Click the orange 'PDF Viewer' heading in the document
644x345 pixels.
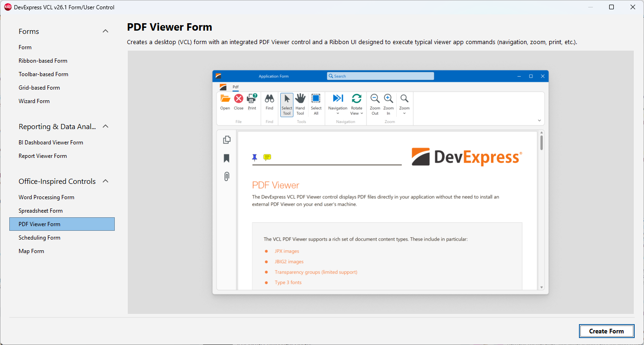click(x=276, y=185)
